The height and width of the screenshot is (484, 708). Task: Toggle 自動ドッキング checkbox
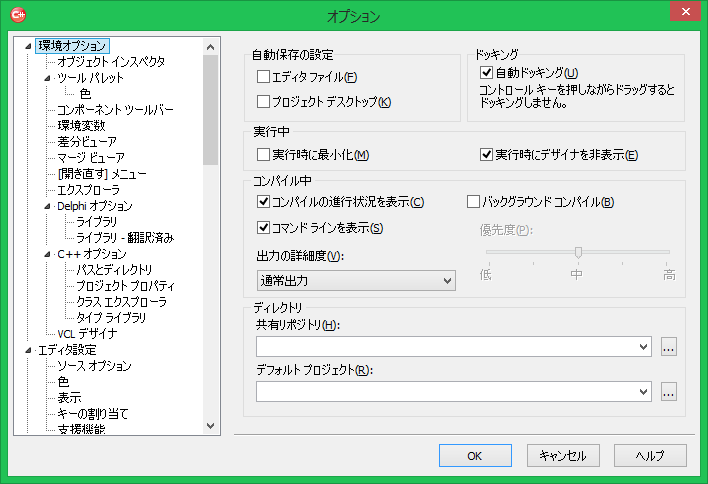(x=487, y=73)
